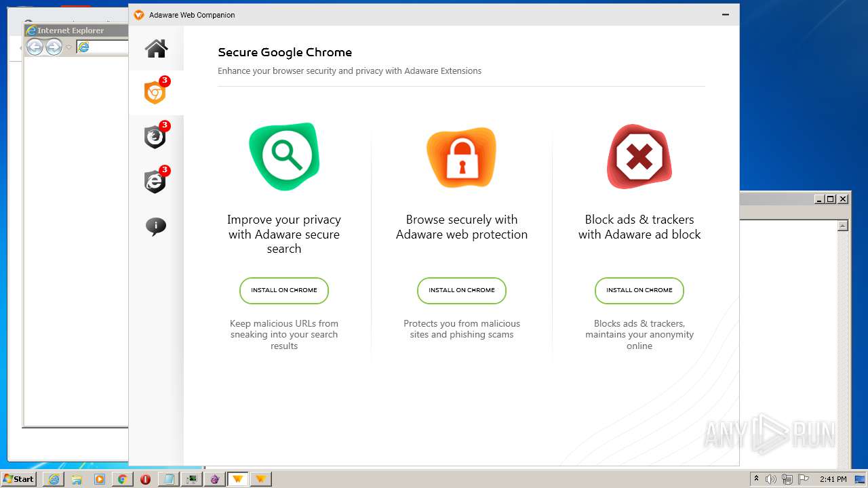This screenshot has height=488, width=868.
Task: Maximize the background window on the right
Action: pos(831,199)
